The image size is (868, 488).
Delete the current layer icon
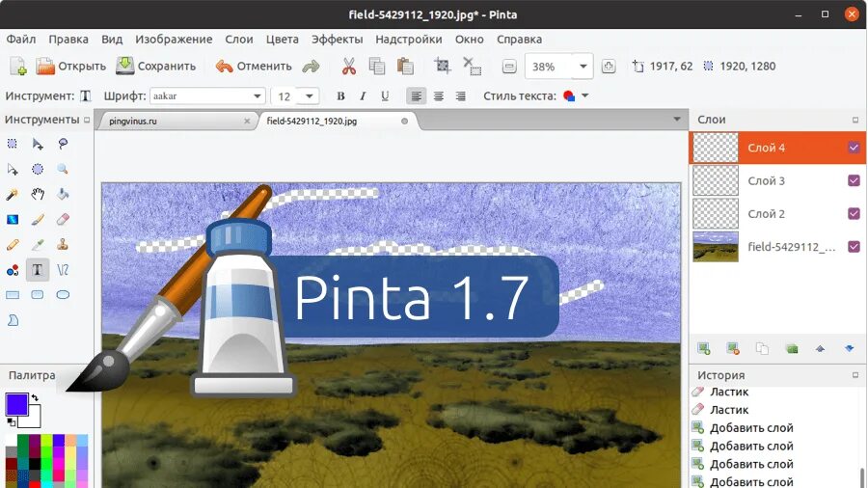click(x=733, y=348)
